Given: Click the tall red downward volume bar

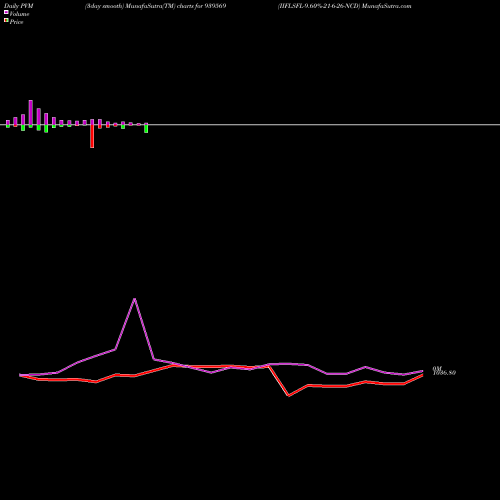Looking at the screenshot, I should (92, 136).
